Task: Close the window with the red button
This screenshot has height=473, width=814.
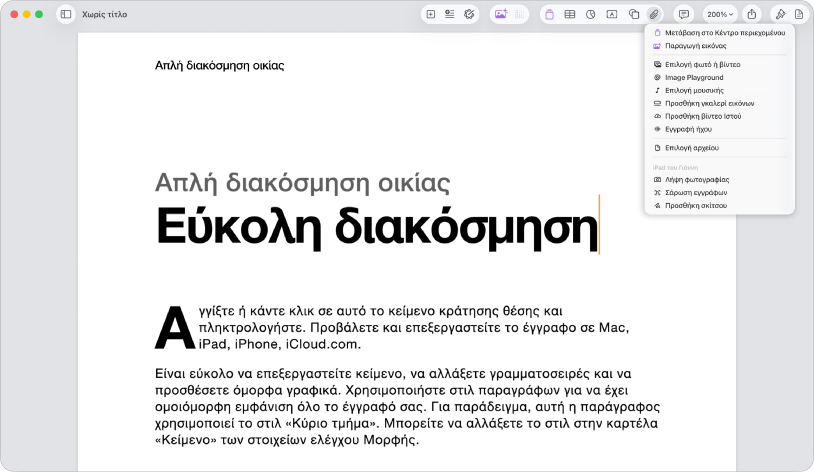Action: pos(14,15)
